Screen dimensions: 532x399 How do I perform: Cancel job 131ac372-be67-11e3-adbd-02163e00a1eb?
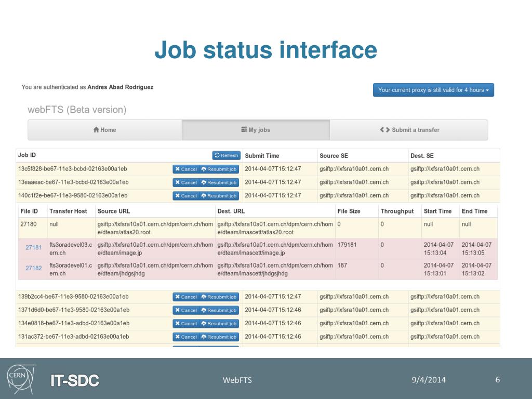point(185,337)
